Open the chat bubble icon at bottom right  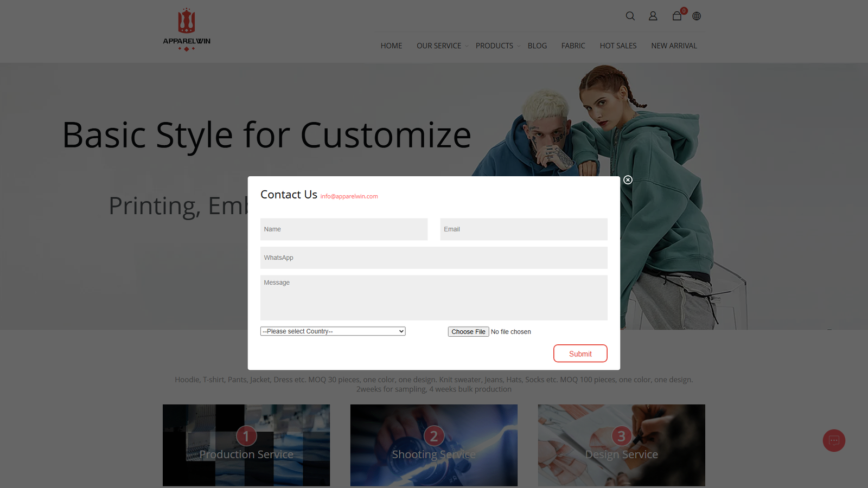[834, 441]
